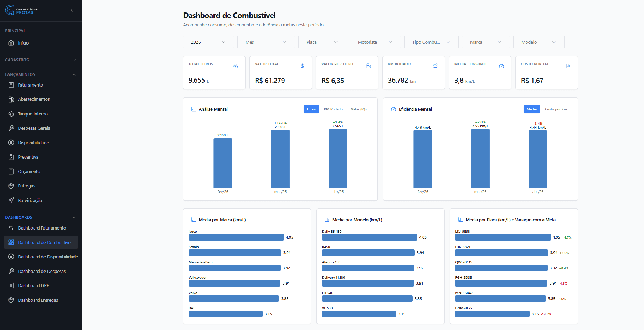Open Dashboard Entregas link
Image resolution: width=644 pixels, height=330 pixels.
(x=41, y=300)
